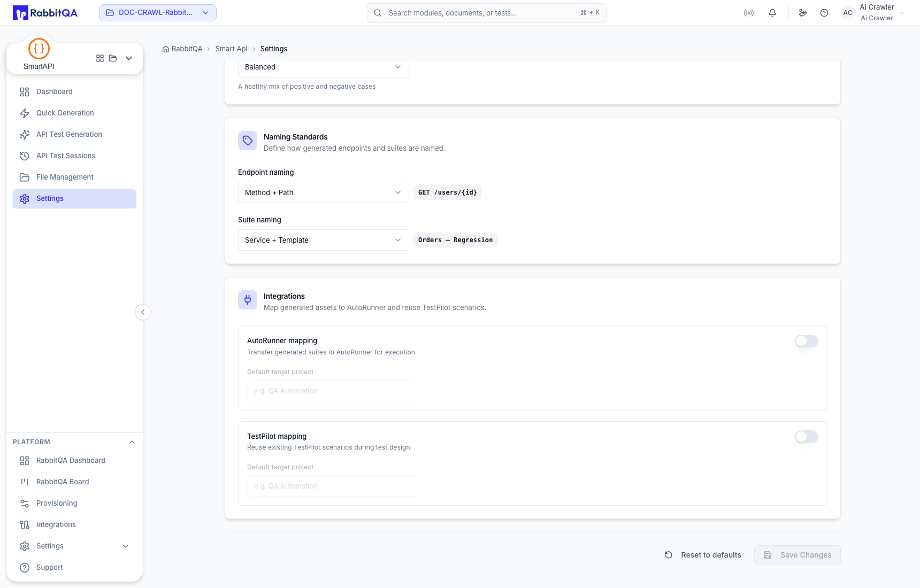920x588 pixels.
Task: Click the RabbitQA Dashboard grid icon
Action: pos(25,461)
